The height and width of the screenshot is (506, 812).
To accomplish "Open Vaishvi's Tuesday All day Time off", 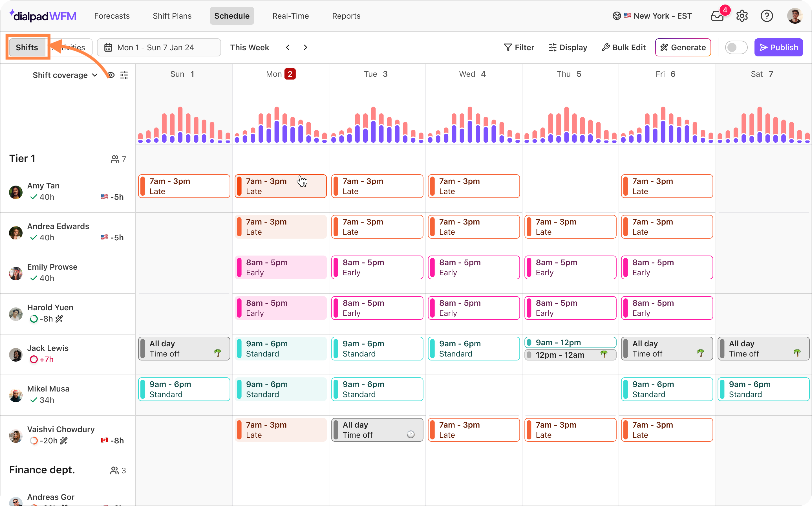I will [377, 430].
